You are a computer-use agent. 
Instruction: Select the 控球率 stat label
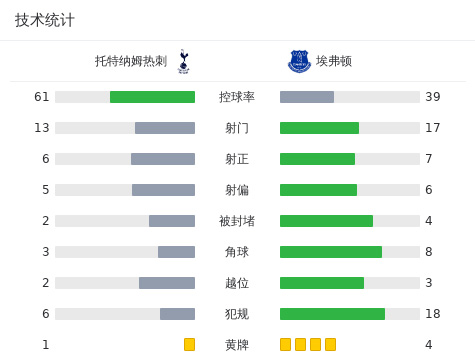237,97
